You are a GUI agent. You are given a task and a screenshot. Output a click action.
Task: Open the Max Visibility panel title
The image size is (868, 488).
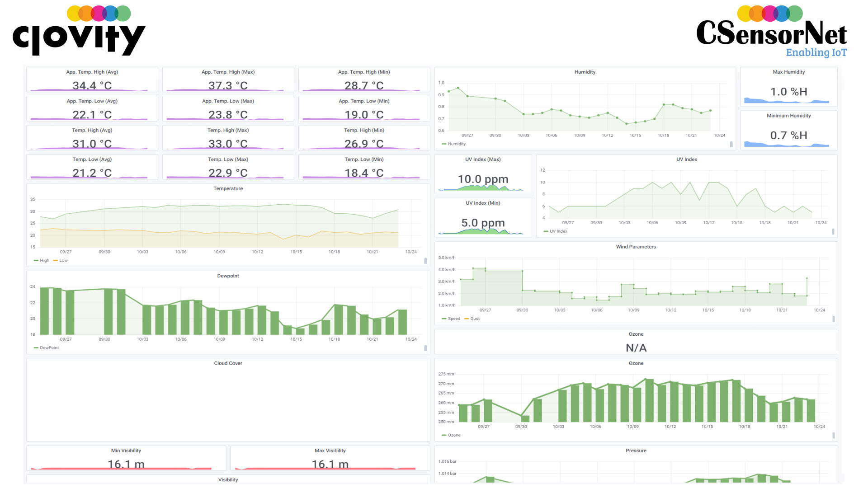click(330, 450)
